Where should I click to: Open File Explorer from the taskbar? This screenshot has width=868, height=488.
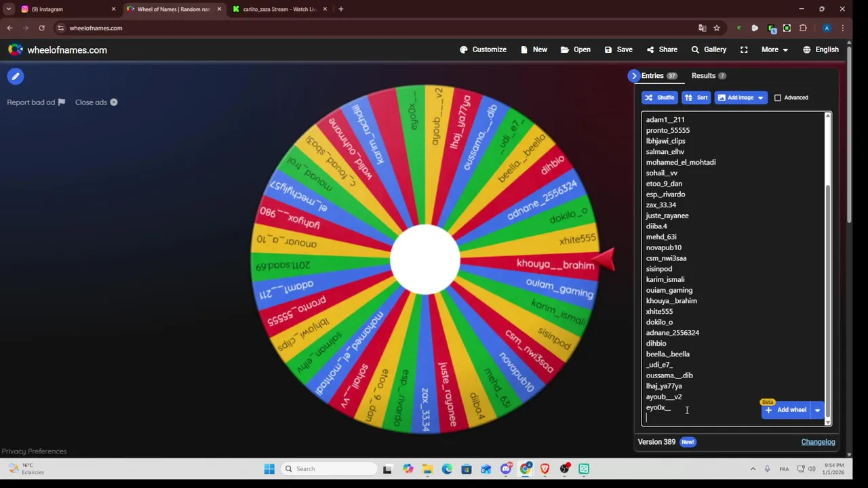pos(427,469)
